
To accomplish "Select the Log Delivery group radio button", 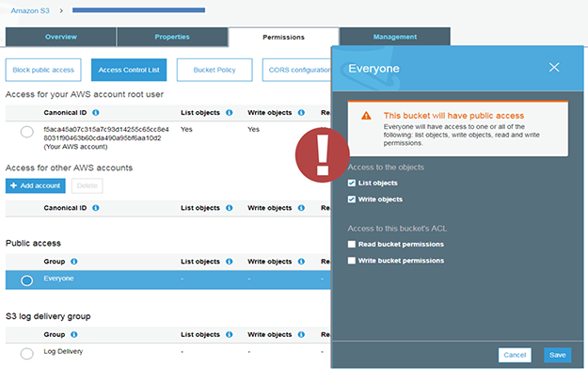I will [x=26, y=354].
